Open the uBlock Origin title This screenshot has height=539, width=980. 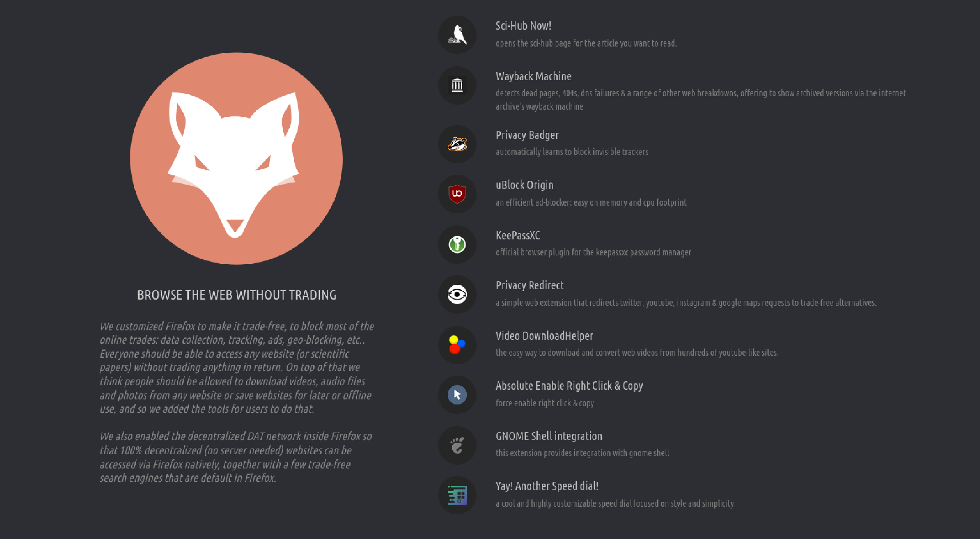(525, 185)
